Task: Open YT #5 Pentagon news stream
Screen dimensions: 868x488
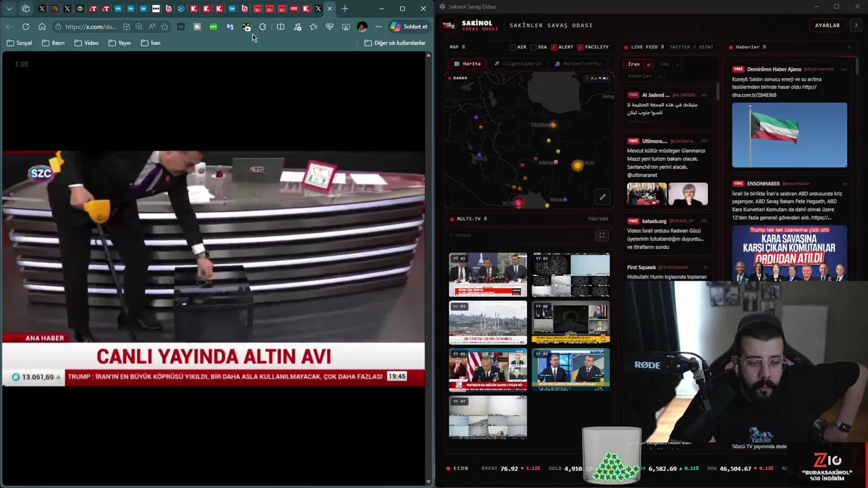Action: (488, 370)
